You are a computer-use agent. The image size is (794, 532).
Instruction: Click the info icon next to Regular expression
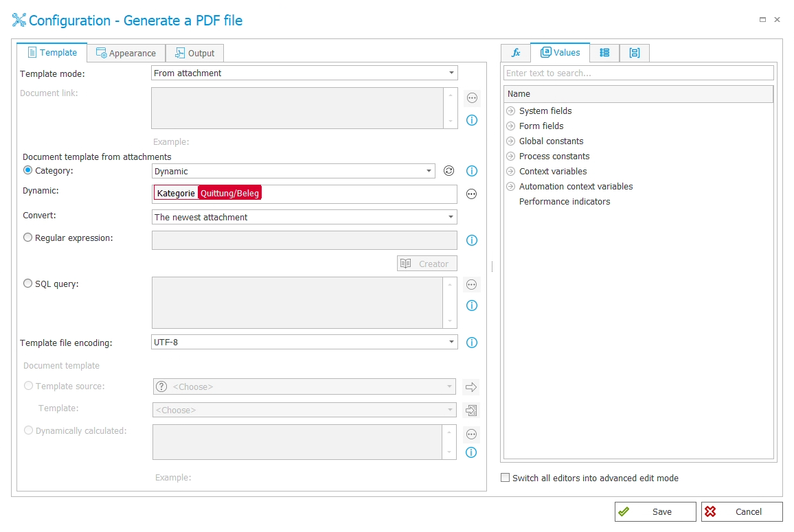(x=472, y=240)
